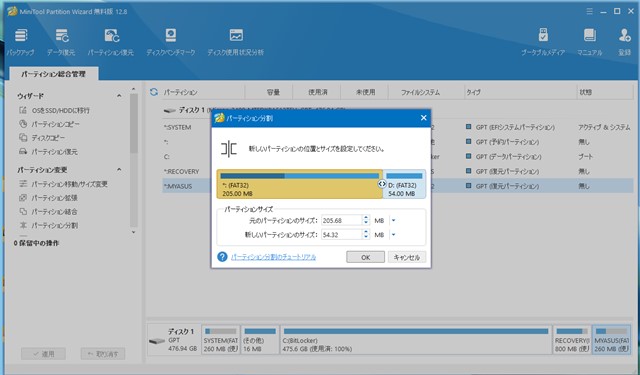Open the hamburger menu in title bar
Viewport: 640px width, 375px height.
pyautogui.click(x=589, y=11)
